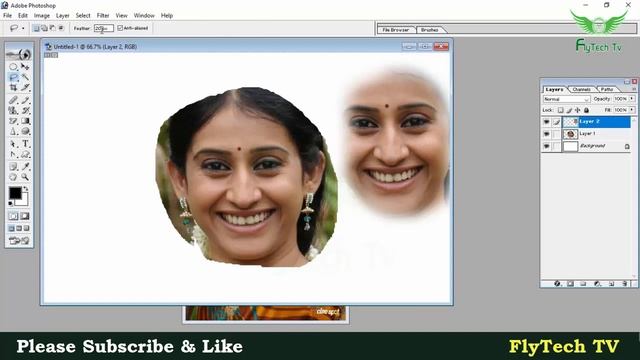
Task: Select the Type tool
Action: tap(25, 144)
